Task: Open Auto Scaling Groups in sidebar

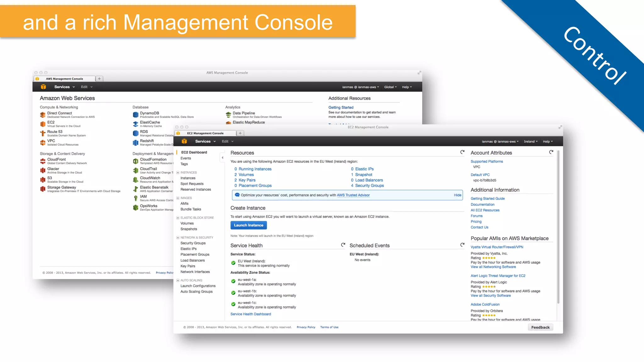Action: click(x=196, y=292)
